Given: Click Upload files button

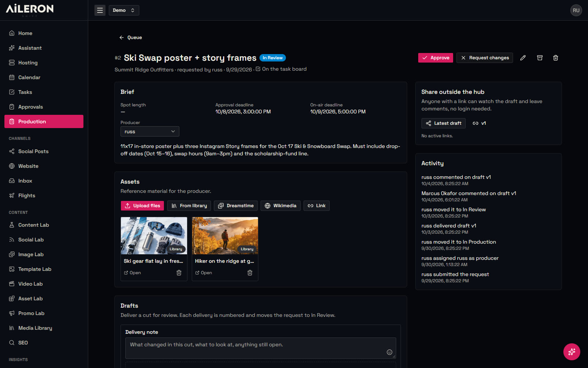Looking at the screenshot, I should coord(143,206).
